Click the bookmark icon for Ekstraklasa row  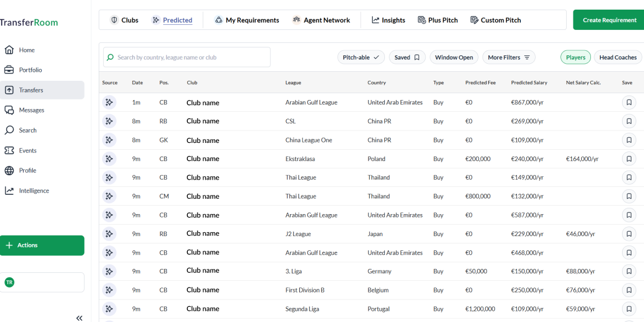629,159
